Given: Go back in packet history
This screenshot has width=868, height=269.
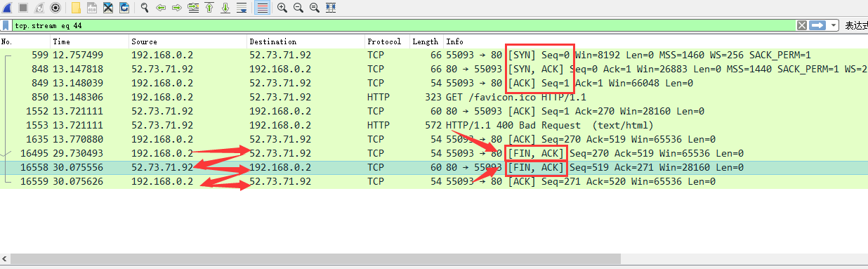Looking at the screenshot, I should point(161,8).
